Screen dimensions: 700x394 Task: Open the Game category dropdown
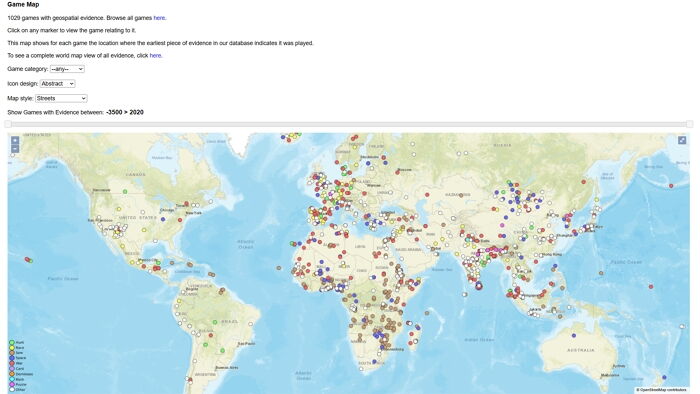point(67,69)
